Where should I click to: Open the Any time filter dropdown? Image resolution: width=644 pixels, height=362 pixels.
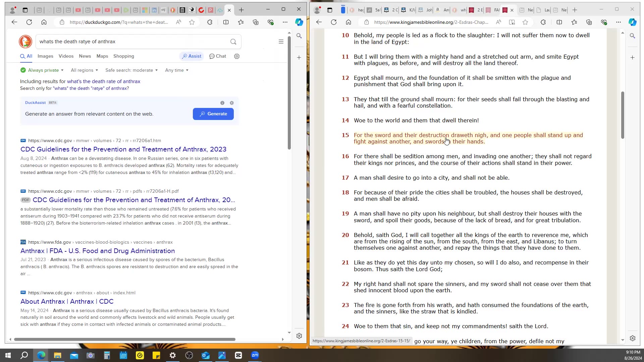(x=176, y=70)
